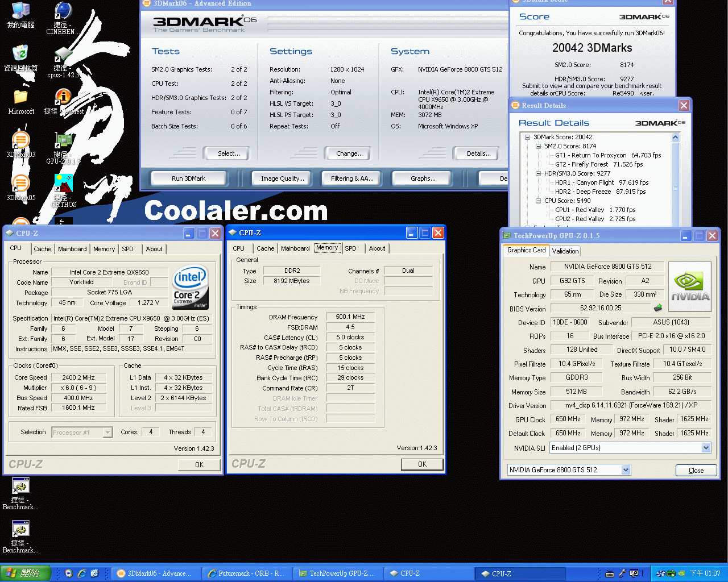Click the 20042 3DMarks score text
The image size is (728, 582).
592,48
